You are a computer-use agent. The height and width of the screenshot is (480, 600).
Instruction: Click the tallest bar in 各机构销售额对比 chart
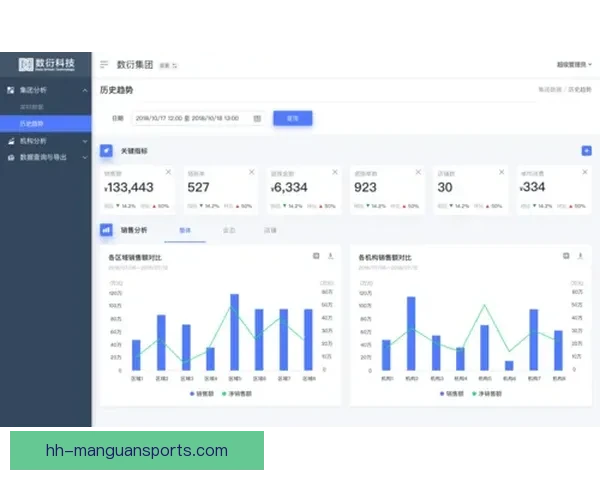click(411, 333)
